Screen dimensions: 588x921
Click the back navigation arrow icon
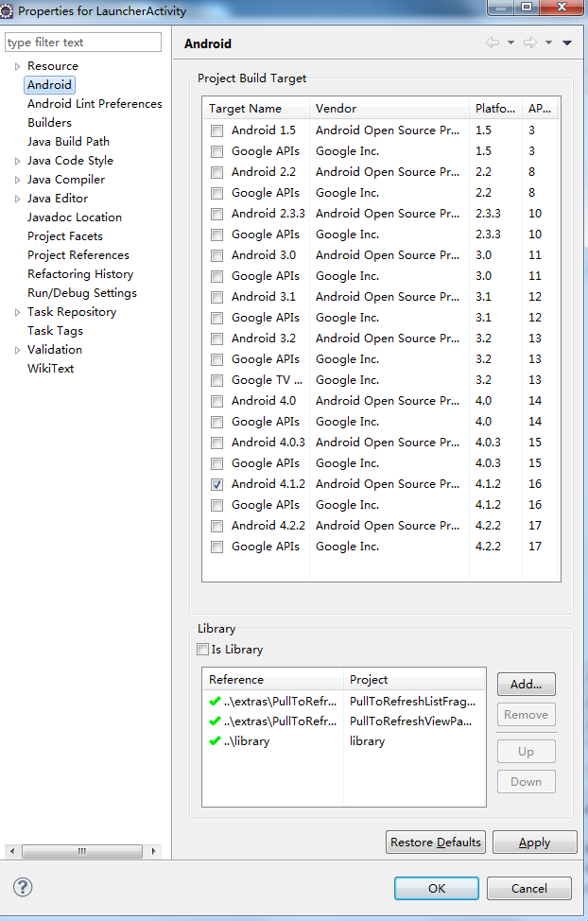[x=493, y=43]
